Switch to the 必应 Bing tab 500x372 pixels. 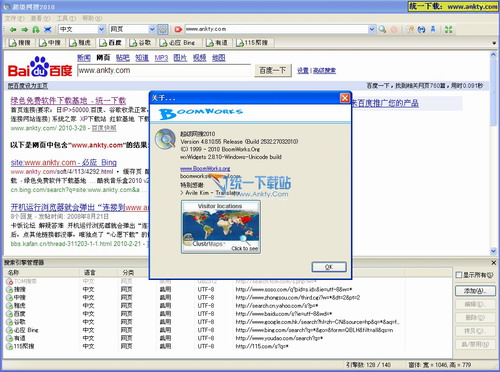(178, 43)
